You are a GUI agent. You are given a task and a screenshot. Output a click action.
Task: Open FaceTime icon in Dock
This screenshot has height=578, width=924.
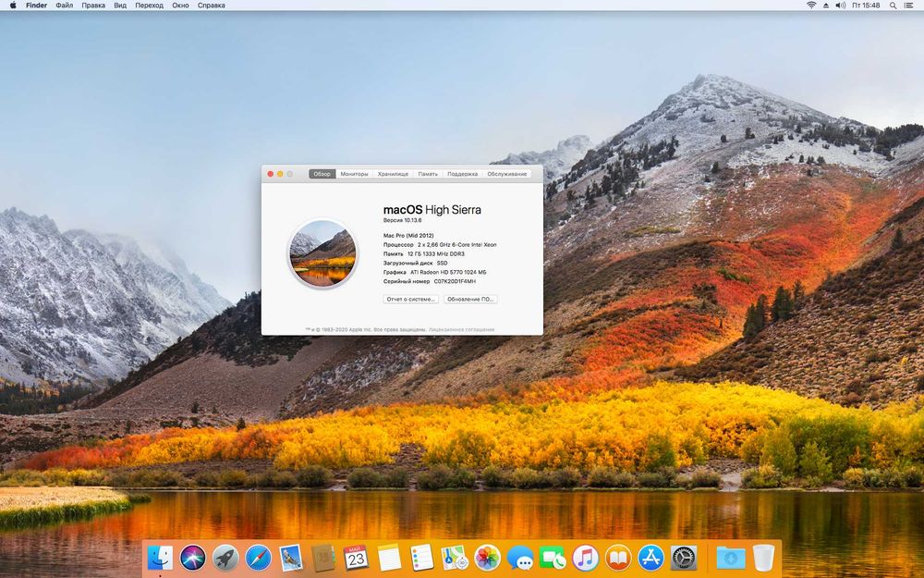point(553,558)
